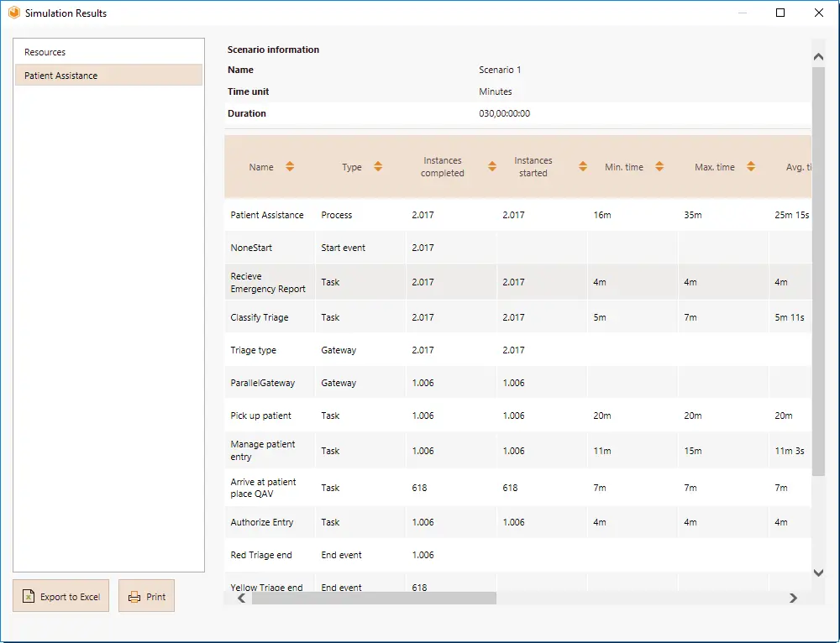Click 16m min time of Patient Assistance
840x643 pixels.
point(602,215)
